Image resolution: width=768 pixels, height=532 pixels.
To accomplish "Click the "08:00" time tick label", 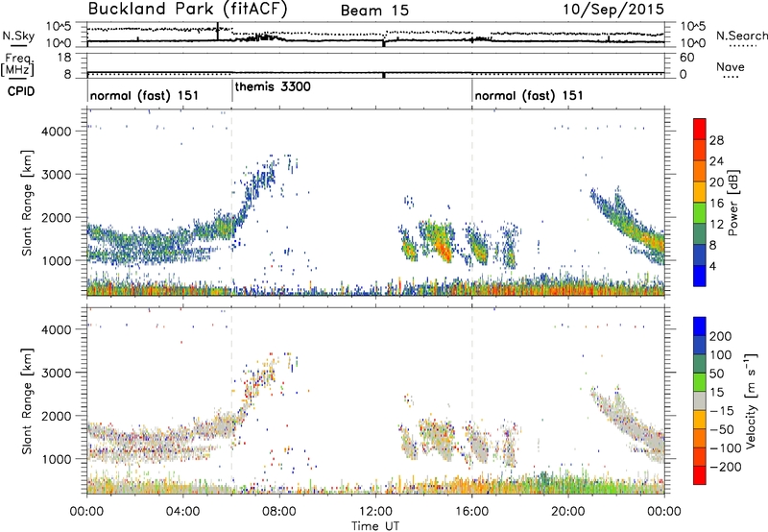I will pos(279,512).
